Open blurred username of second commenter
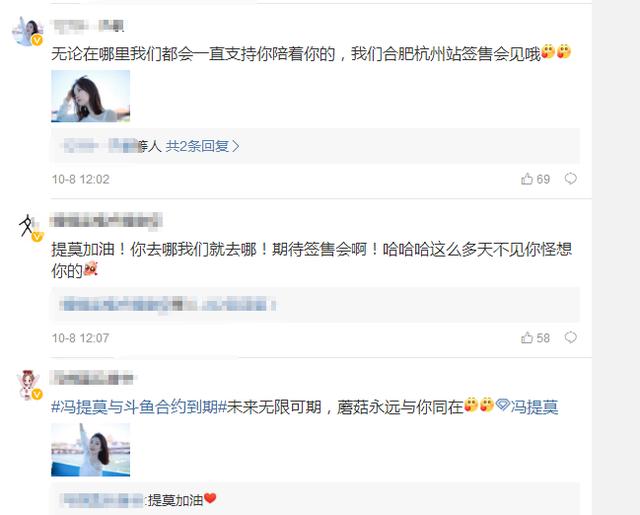The height and width of the screenshot is (515, 640). coord(106,220)
